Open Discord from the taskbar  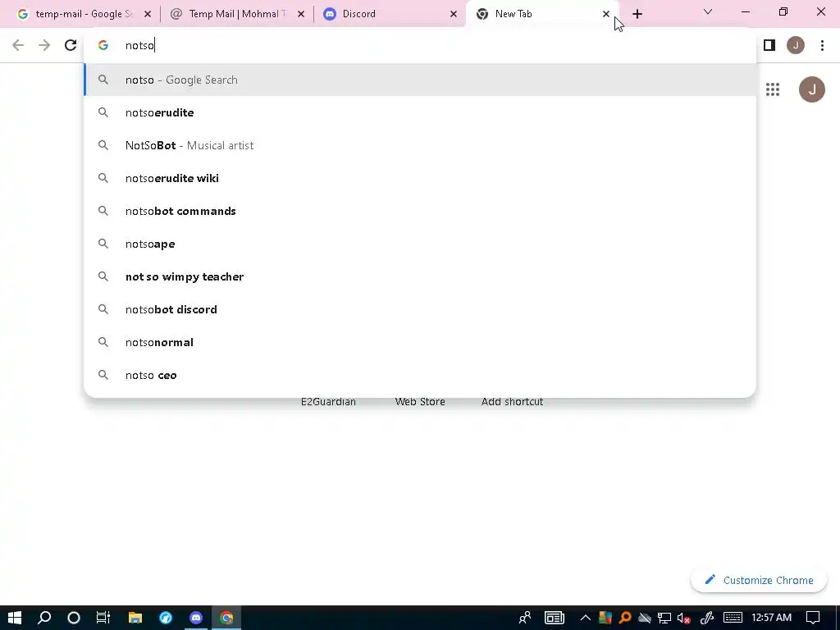196,618
